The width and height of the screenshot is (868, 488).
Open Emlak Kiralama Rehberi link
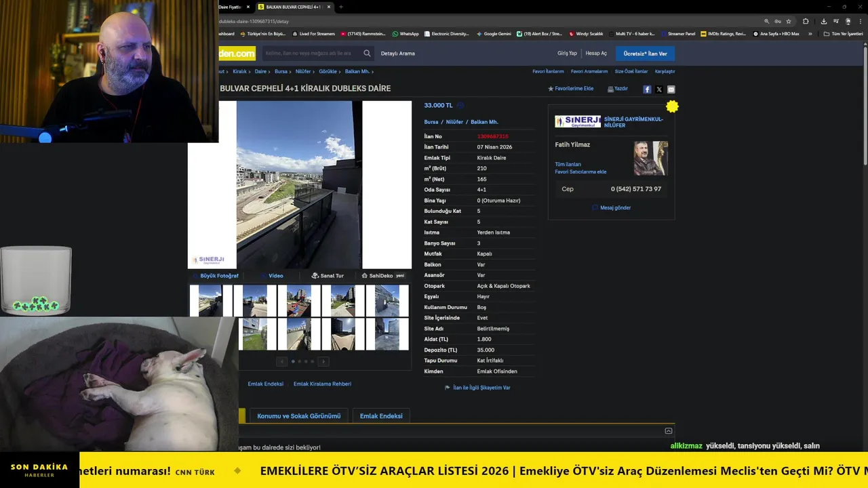click(x=322, y=384)
